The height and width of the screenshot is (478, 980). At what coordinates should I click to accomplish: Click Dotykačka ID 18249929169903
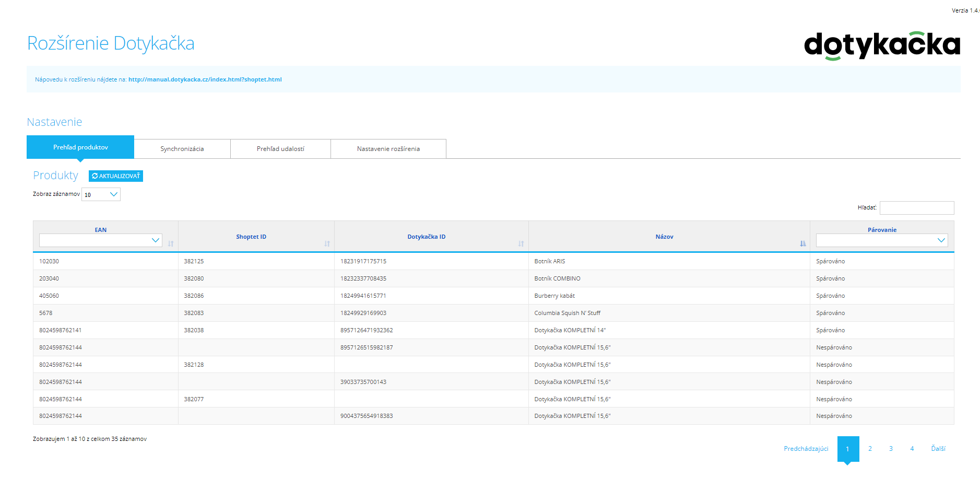[363, 313]
